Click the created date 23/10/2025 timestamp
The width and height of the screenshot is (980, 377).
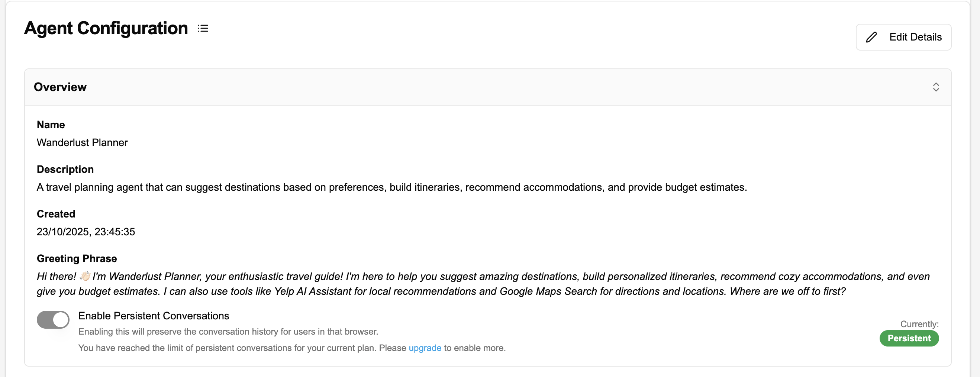86,232
